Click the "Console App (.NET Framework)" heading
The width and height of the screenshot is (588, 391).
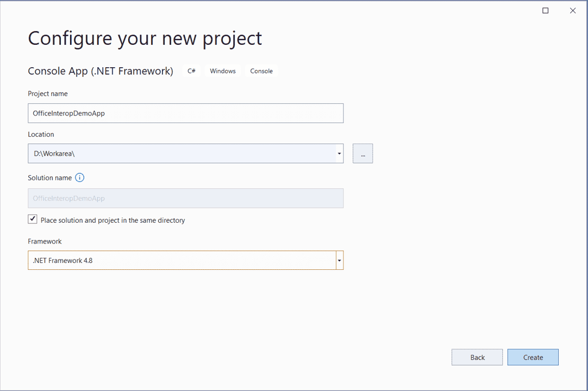click(x=100, y=71)
